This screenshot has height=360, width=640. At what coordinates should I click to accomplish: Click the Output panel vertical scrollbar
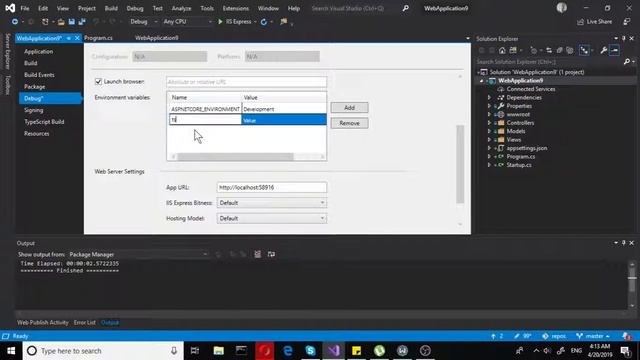coord(632,279)
